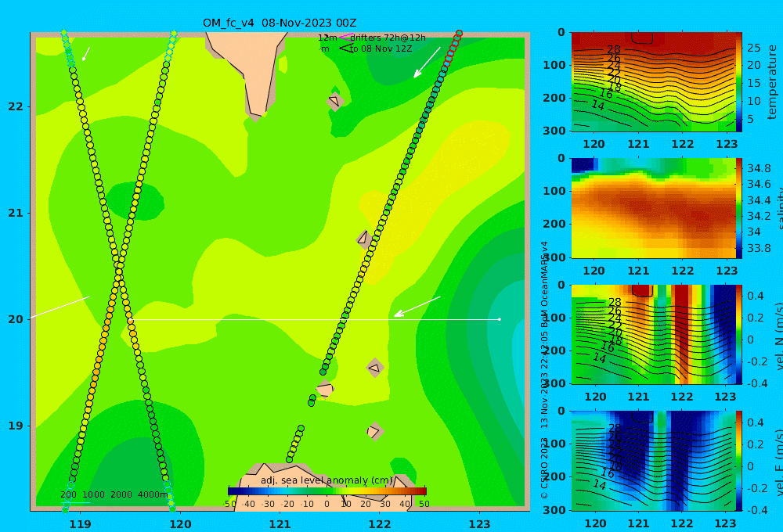Click the black triangle legend icon beside 'to 08 Nov 12Z'
Image resolution: width=783 pixels, height=532 pixels.
click(345, 49)
